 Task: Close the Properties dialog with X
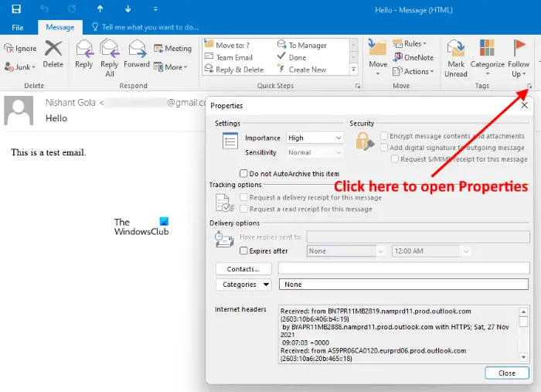pos(525,105)
